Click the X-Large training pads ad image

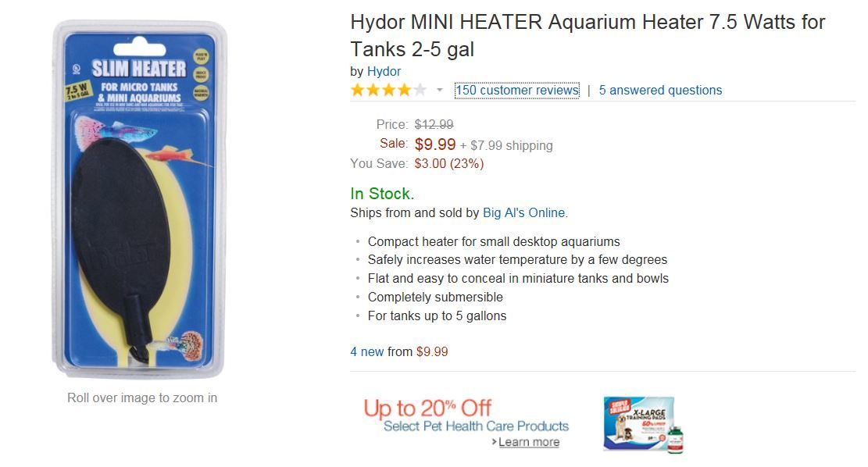[635, 422]
